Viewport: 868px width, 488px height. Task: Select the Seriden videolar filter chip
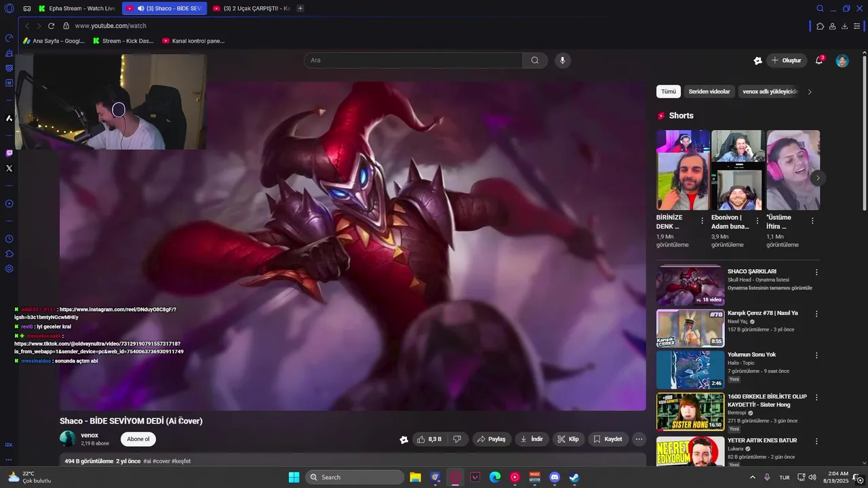tap(709, 91)
